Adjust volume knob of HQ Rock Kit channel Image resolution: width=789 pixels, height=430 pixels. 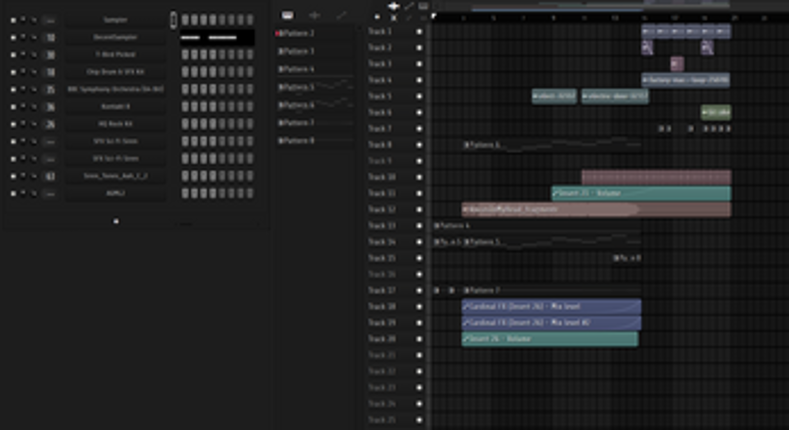click(x=34, y=124)
